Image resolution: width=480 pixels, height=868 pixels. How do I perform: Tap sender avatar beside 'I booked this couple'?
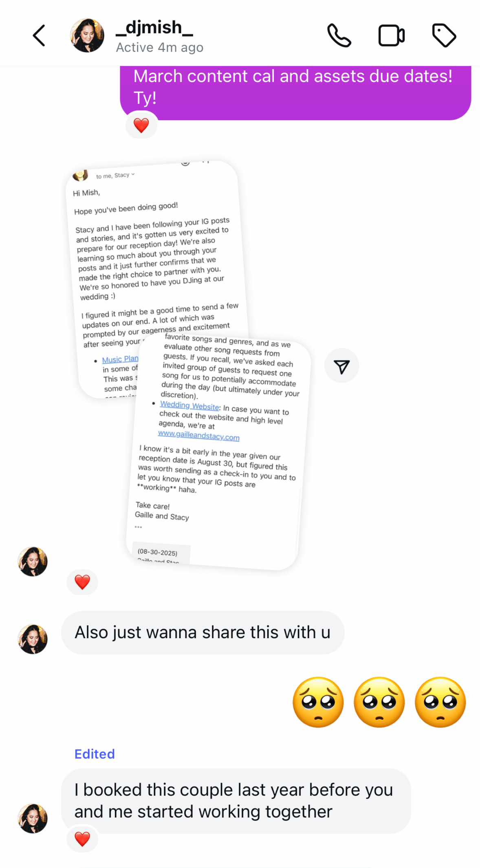(33, 818)
